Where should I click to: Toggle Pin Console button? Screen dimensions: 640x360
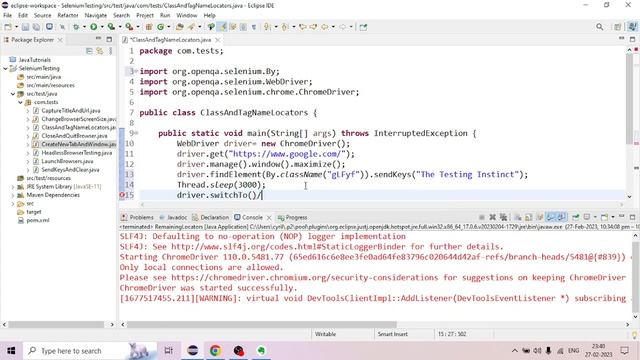point(576,217)
